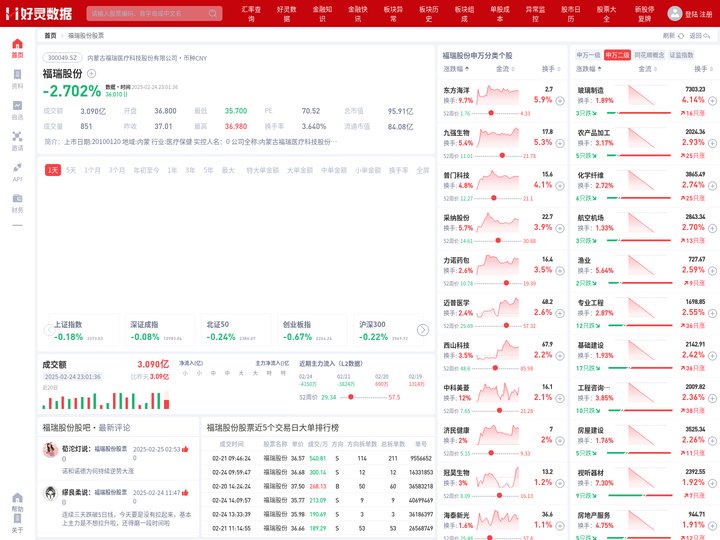Viewport: 720px width, 540px height.
Task: Click the search magnifier icon in header
Action: (213, 13)
